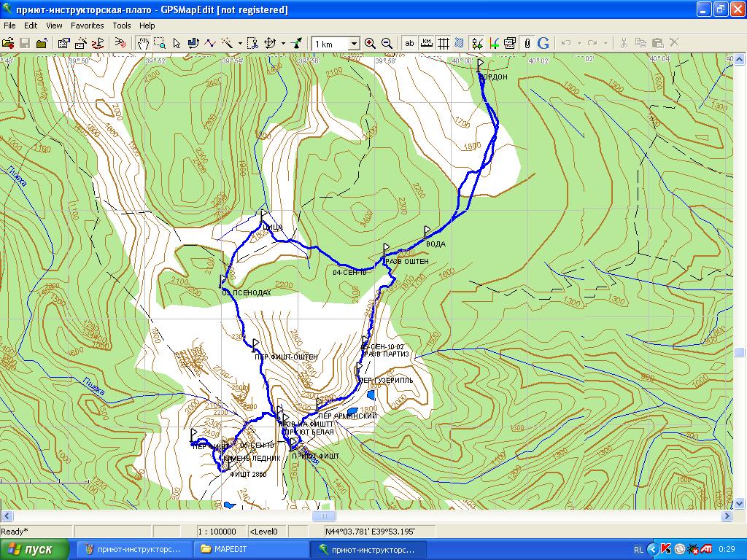
Task: Open the Favorites menu
Action: [87, 26]
